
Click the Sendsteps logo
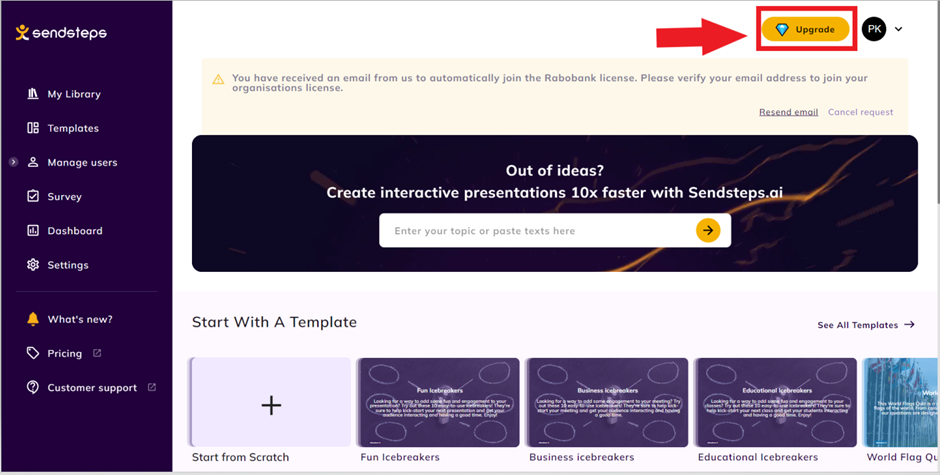[x=61, y=32]
